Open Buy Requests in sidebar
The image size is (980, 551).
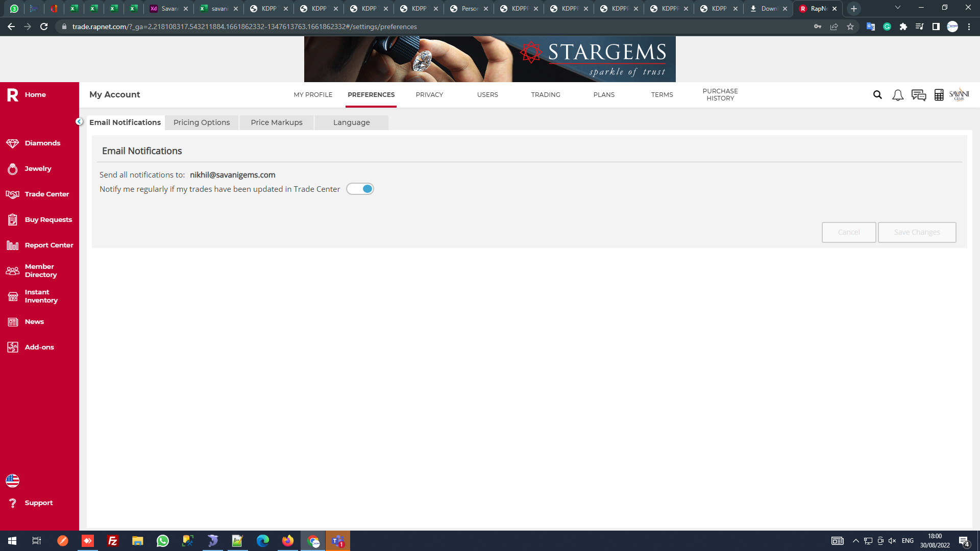39,220
